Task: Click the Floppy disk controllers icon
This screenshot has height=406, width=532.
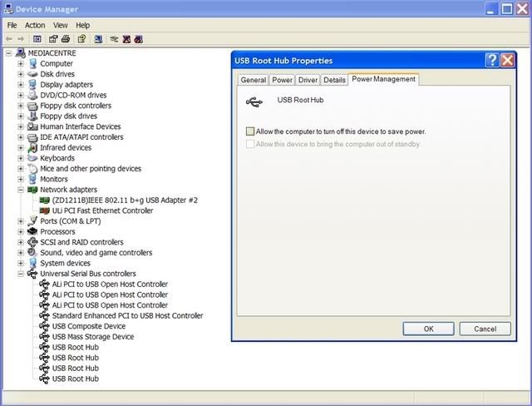Action: (32, 106)
